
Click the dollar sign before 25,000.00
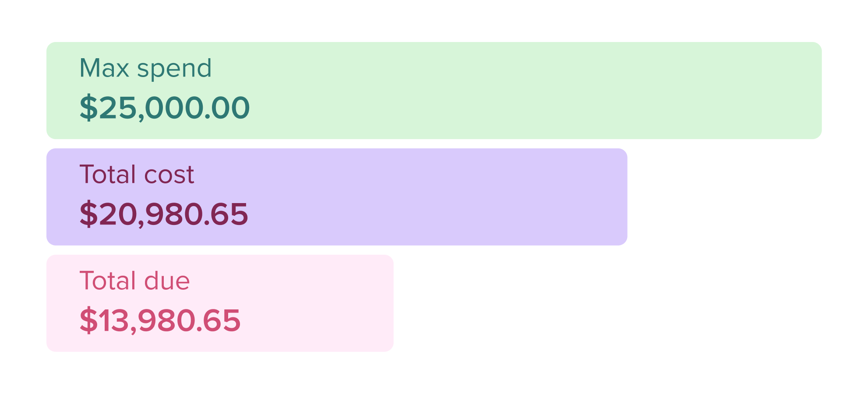pyautogui.click(x=88, y=108)
